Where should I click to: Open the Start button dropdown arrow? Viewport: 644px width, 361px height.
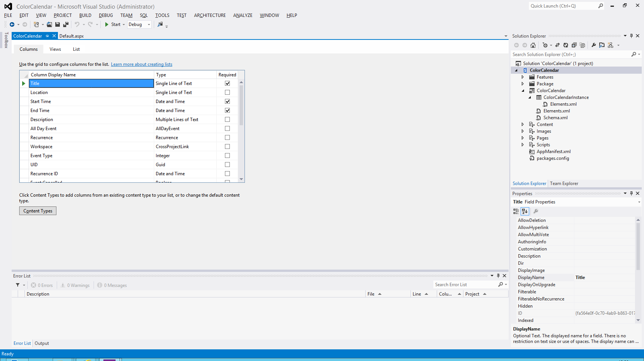[124, 25]
